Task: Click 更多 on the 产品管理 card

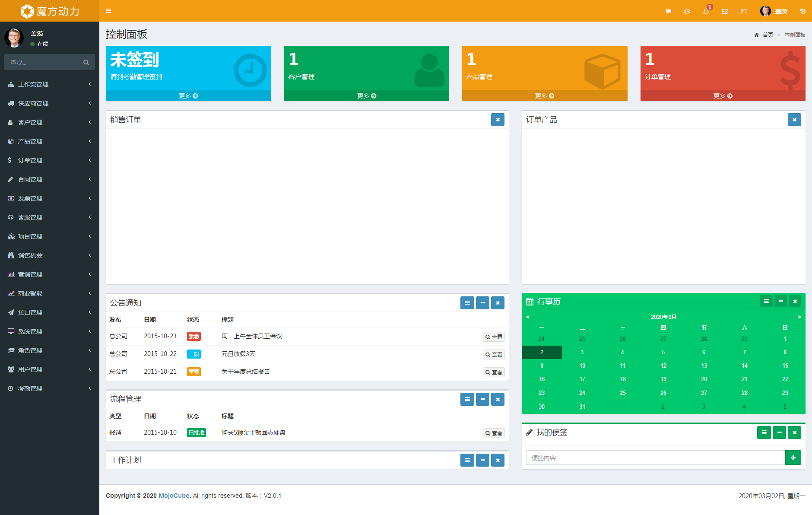Action: pyautogui.click(x=545, y=96)
